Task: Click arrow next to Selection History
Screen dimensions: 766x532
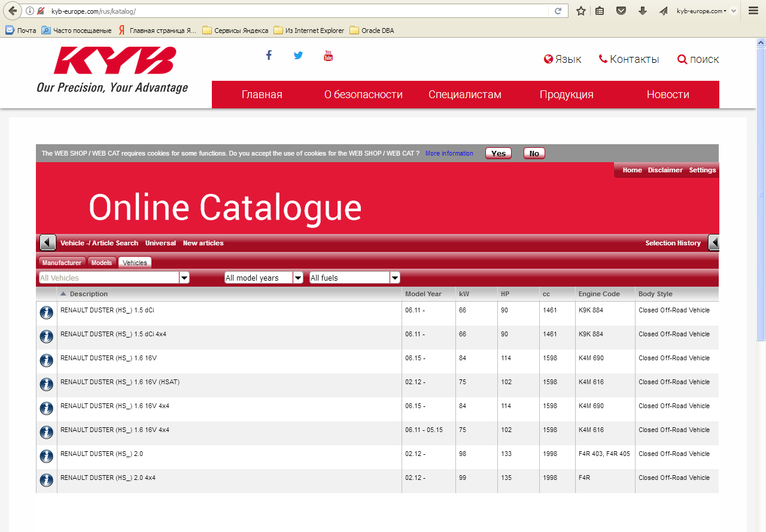Action: coord(714,242)
